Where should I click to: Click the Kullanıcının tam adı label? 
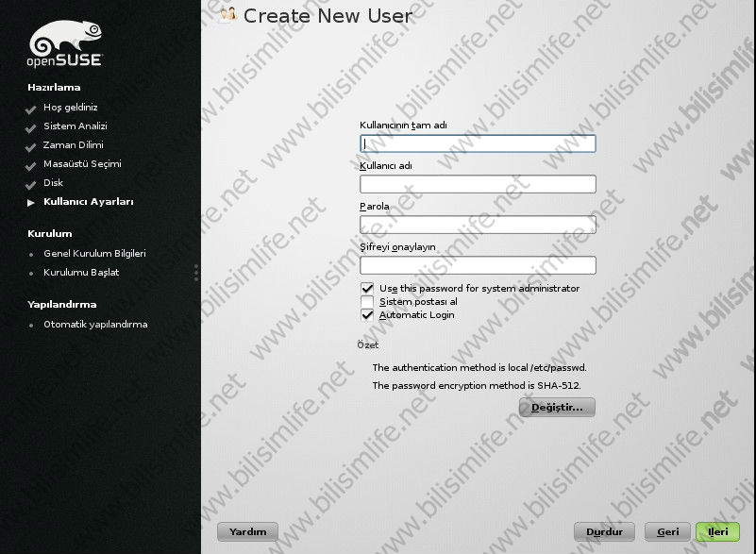coord(403,126)
